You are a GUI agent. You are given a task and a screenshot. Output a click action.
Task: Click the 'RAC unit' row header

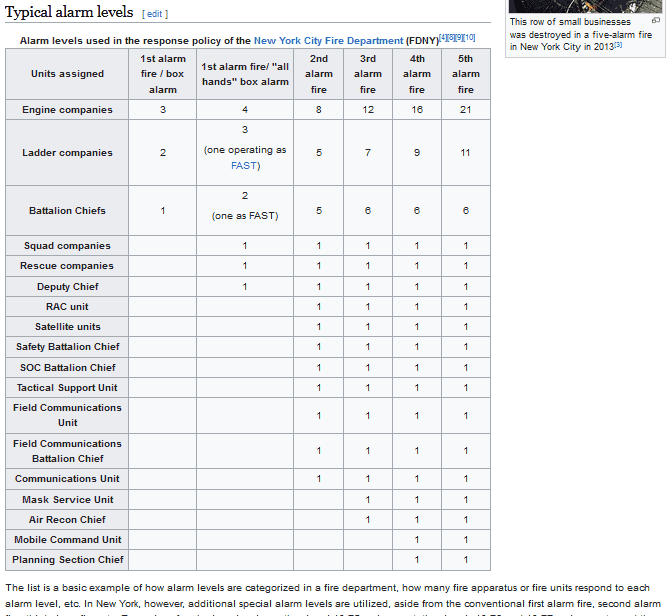pos(67,307)
